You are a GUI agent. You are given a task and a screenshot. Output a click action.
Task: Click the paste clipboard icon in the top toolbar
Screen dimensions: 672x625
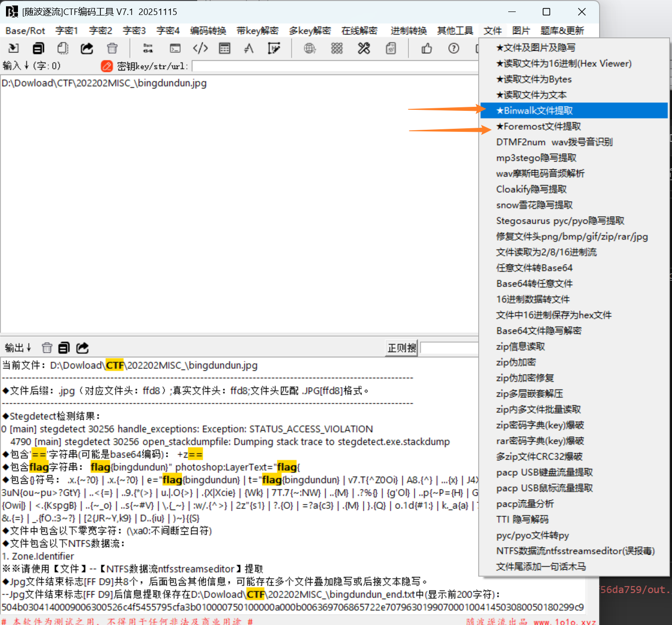(x=62, y=48)
